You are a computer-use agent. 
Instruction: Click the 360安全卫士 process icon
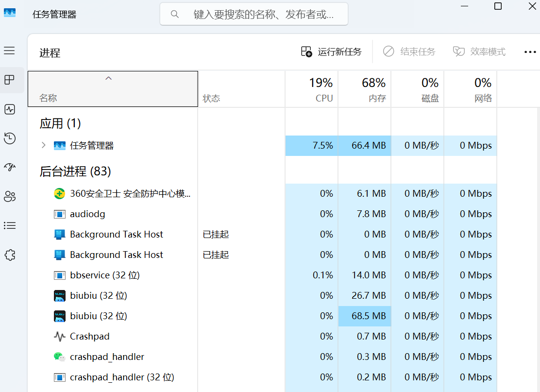click(x=59, y=194)
